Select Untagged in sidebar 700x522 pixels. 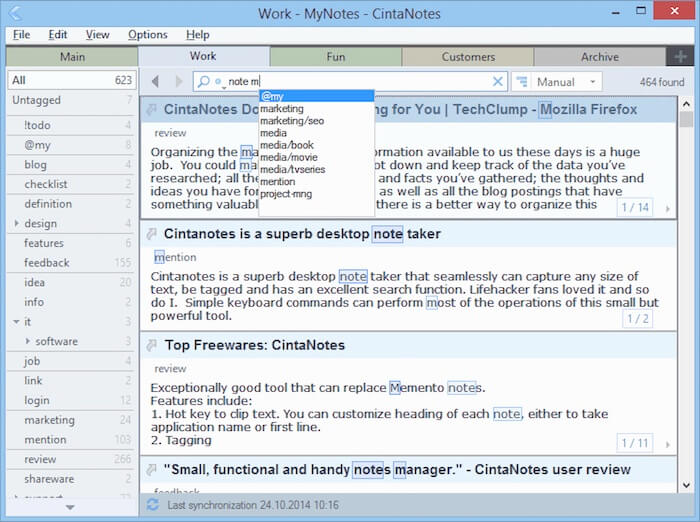tap(72, 100)
